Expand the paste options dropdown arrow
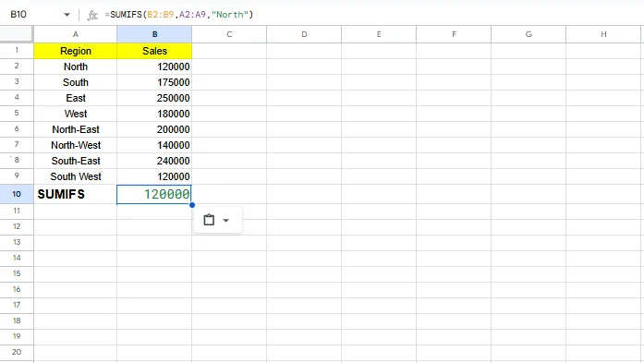This screenshot has height=363, width=644. coord(225,221)
